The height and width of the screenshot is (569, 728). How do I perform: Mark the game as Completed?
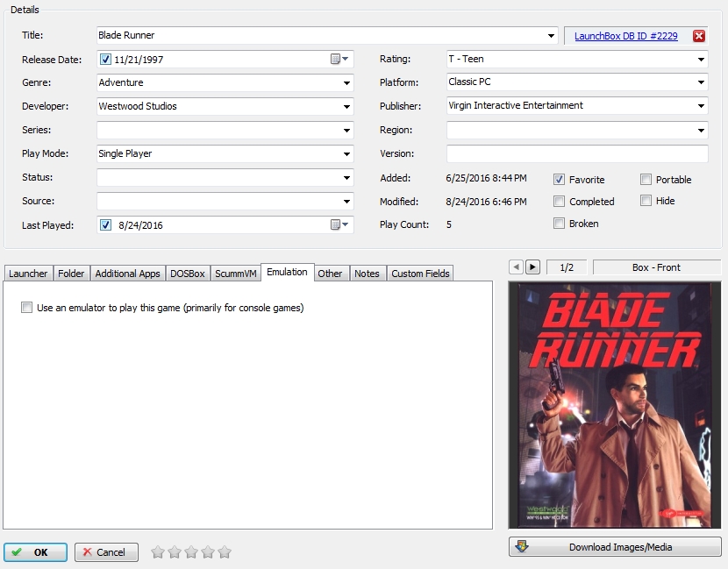(559, 202)
